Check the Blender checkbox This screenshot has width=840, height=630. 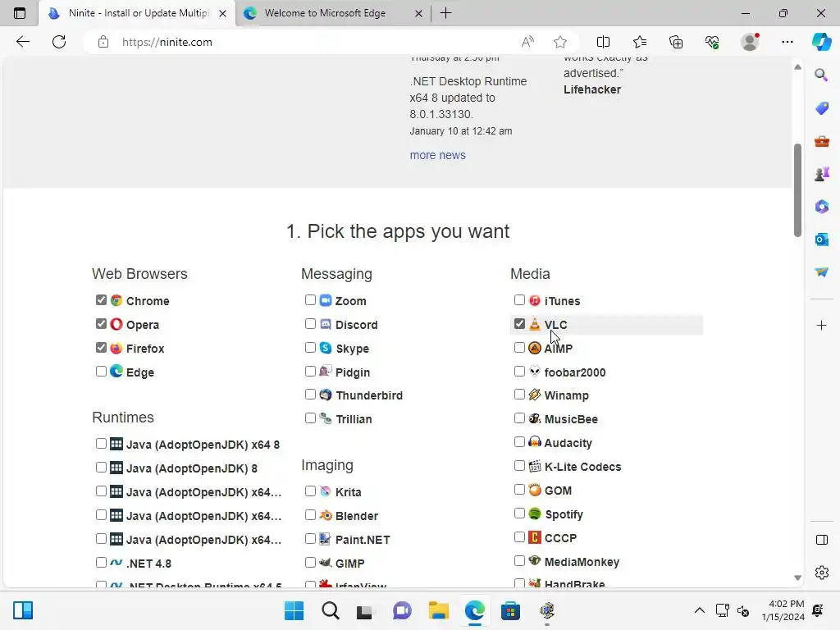[x=310, y=515]
